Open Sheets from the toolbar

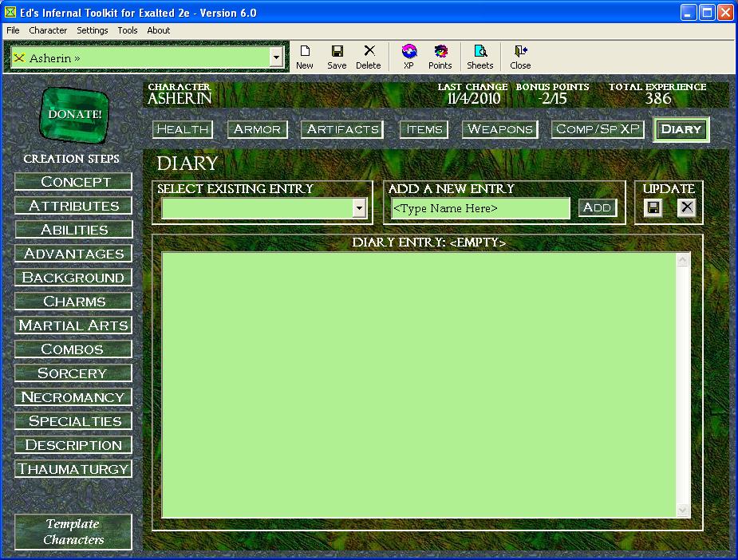pyautogui.click(x=480, y=57)
